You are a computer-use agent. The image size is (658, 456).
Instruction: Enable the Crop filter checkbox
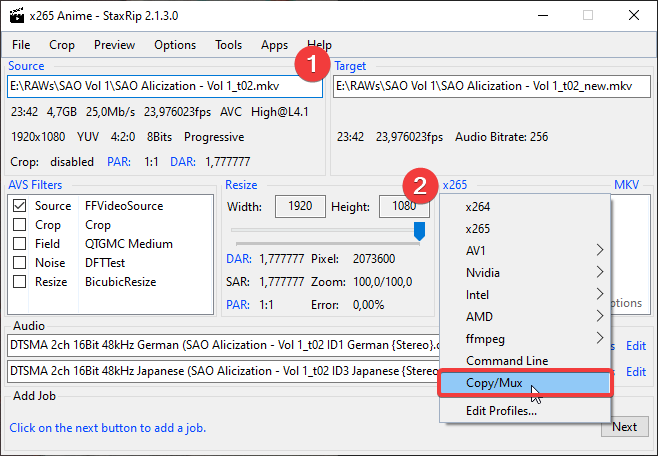click(x=20, y=225)
